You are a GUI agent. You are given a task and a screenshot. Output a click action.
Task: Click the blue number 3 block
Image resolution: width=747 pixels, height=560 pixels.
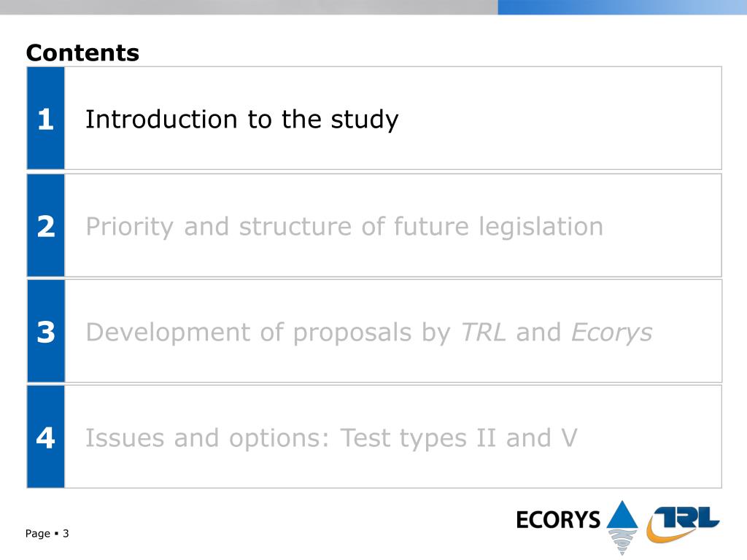click(x=46, y=331)
